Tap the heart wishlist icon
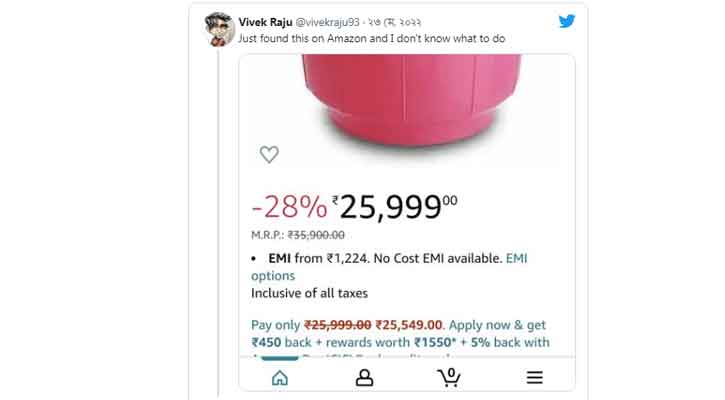Image resolution: width=725 pixels, height=400 pixels. [x=269, y=154]
